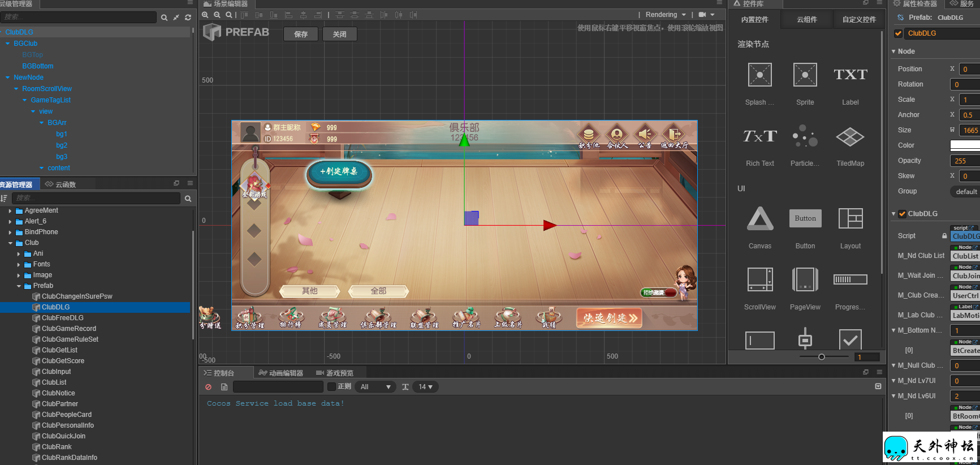The height and width of the screenshot is (465, 980).
Task: Collapse all nodes in the hierarchy panel
Action: (x=176, y=18)
